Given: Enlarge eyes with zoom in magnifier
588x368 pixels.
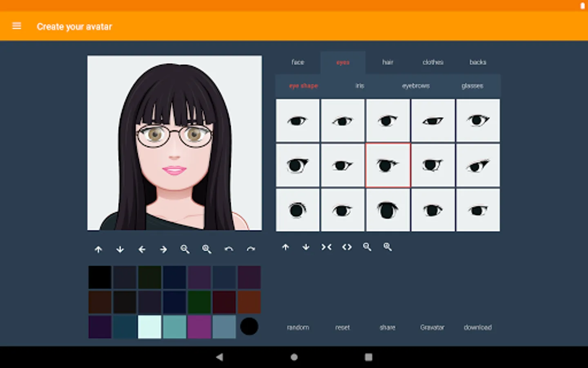Looking at the screenshot, I should [x=388, y=247].
